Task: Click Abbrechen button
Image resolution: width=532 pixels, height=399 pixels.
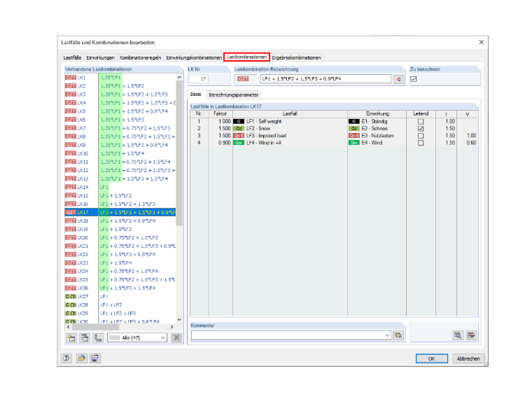Action: pyautogui.click(x=468, y=358)
